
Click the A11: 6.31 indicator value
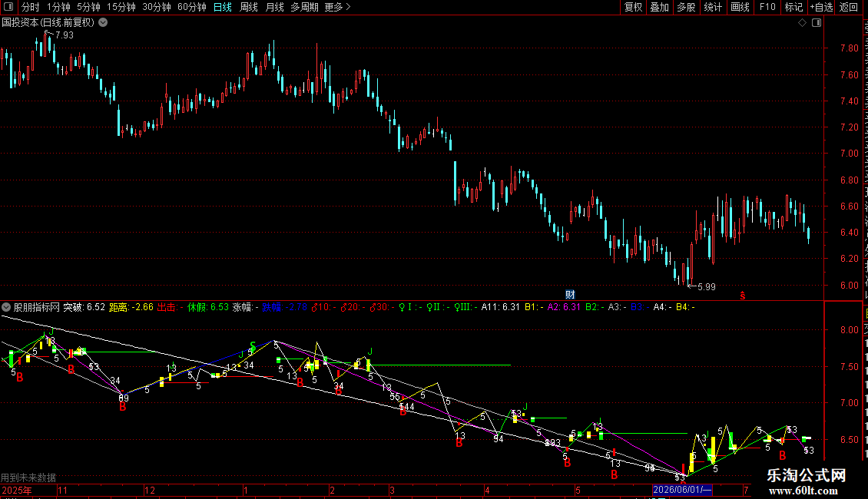[x=500, y=307]
